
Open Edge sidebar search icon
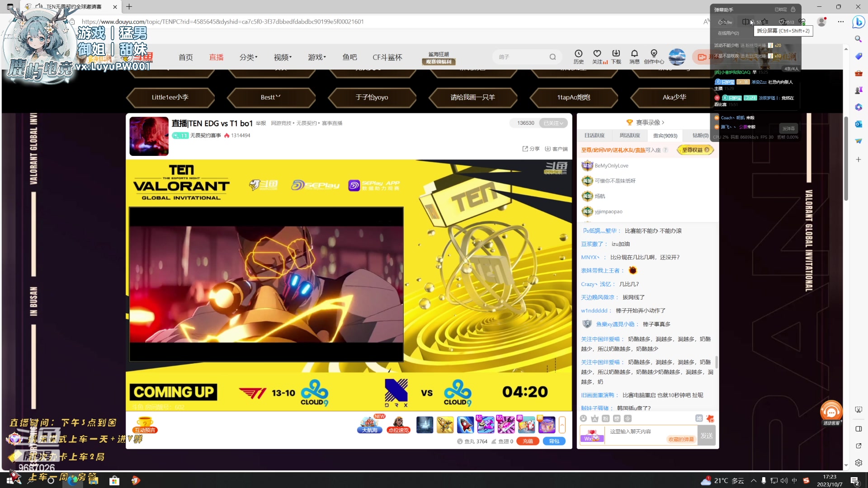coord(859,39)
